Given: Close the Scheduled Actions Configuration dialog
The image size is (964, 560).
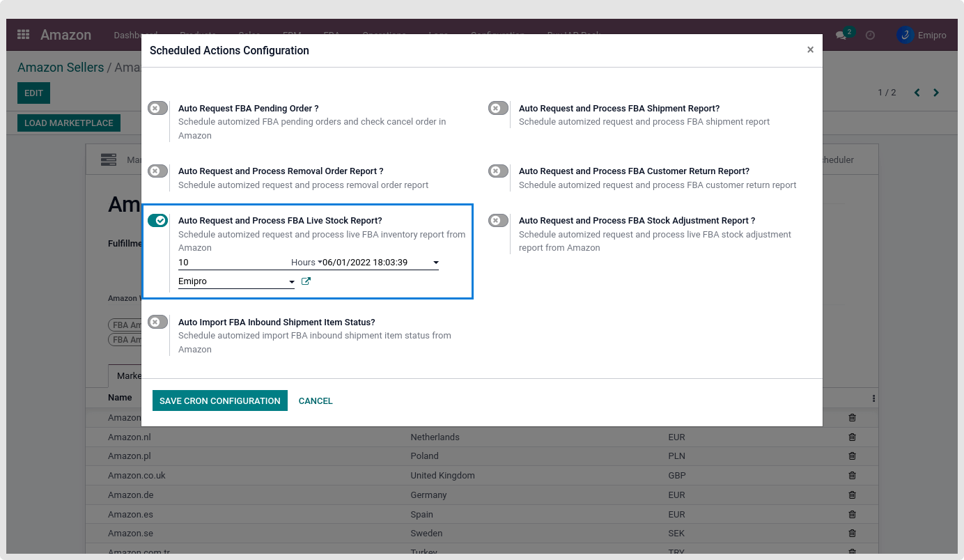Looking at the screenshot, I should point(810,50).
